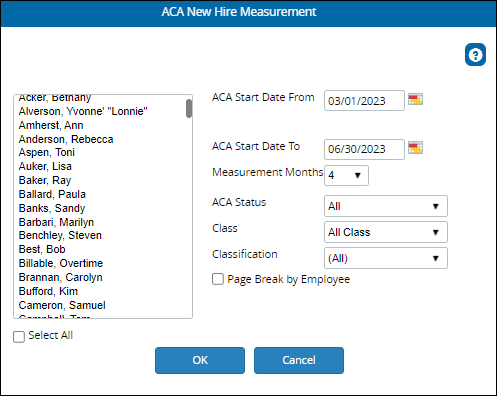The image size is (497, 396).
Task: Expand the Classification dropdown
Action: point(386,258)
